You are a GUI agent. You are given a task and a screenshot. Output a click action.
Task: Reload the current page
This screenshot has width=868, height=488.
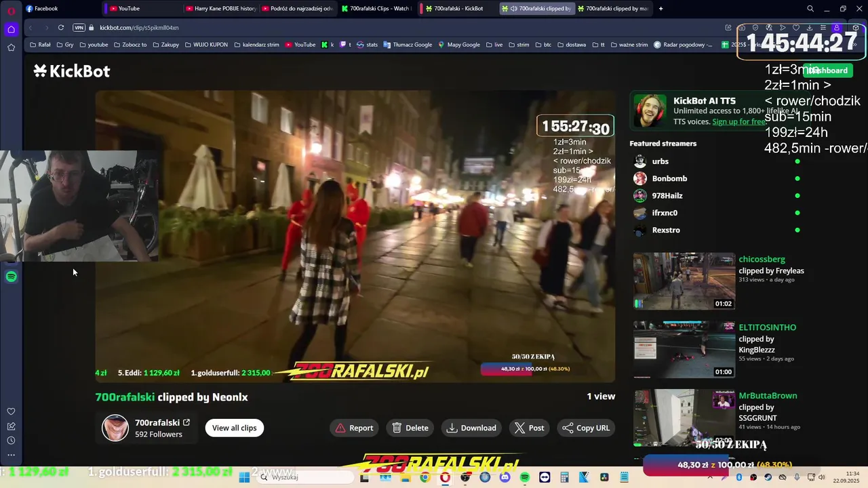click(61, 28)
